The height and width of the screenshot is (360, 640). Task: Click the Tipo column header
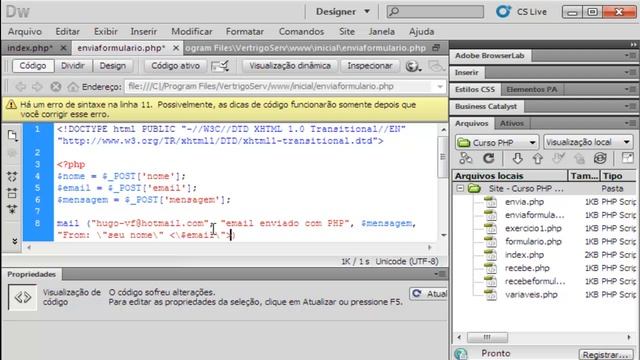pos(618,176)
